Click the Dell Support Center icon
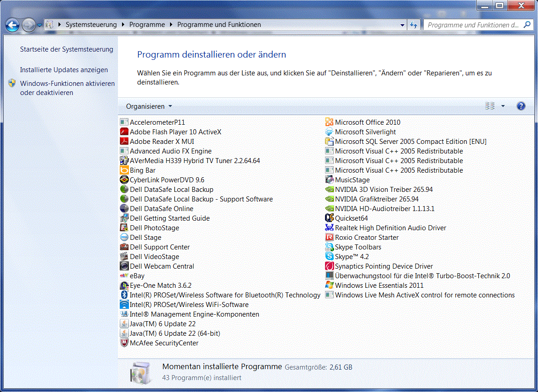Screen dimensions: 538x392 tap(124, 247)
